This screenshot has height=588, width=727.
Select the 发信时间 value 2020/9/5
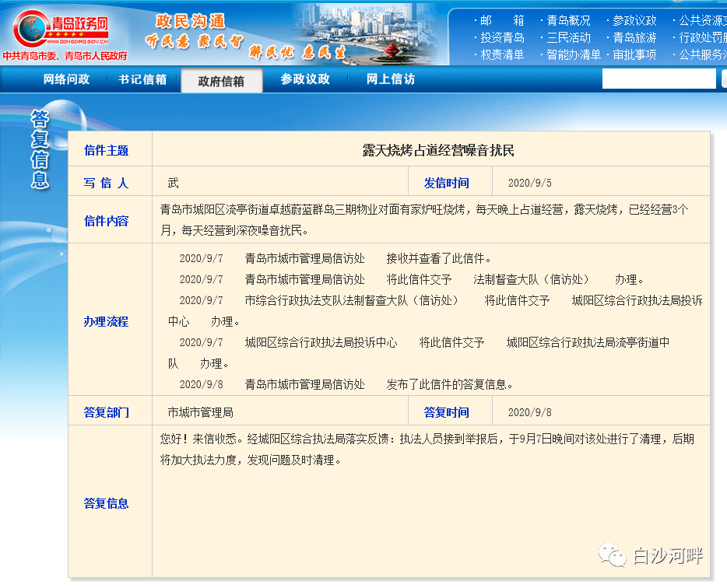point(529,183)
